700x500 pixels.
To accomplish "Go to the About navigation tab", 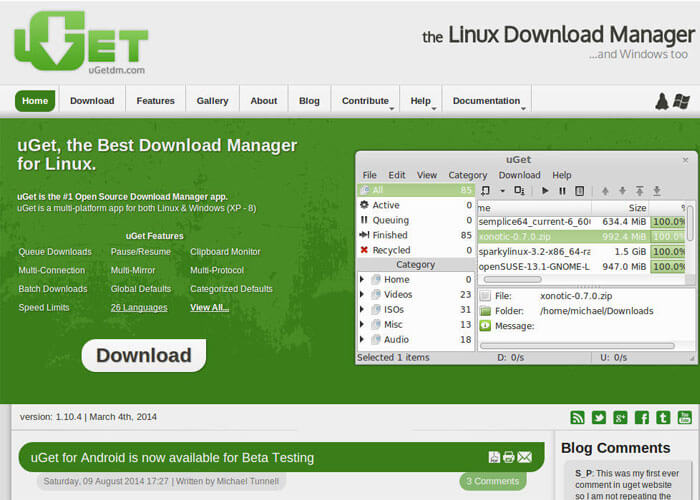I will [x=264, y=101].
